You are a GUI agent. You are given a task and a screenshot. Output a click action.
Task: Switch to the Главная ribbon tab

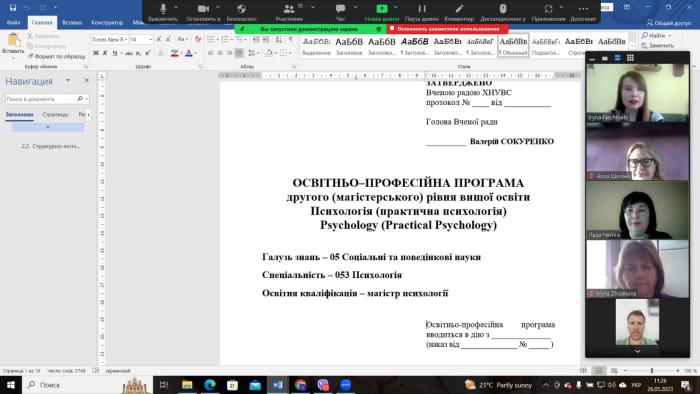[x=42, y=22]
